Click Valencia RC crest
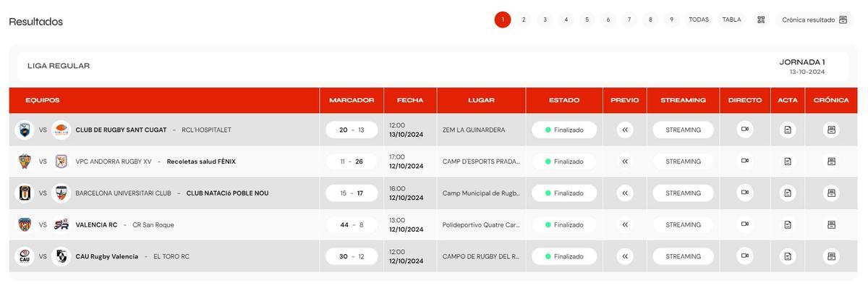The height and width of the screenshot is (299, 868). coord(25,224)
